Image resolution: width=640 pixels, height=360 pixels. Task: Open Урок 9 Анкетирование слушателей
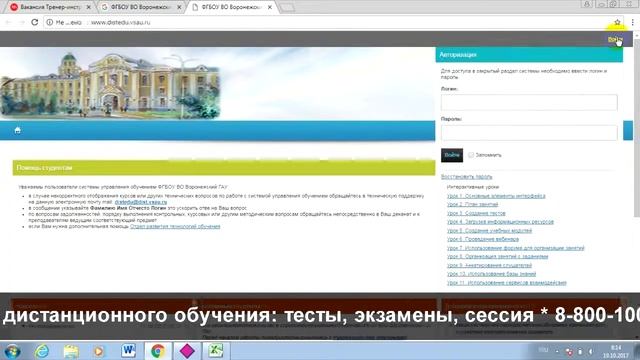pyautogui.click(x=489, y=265)
